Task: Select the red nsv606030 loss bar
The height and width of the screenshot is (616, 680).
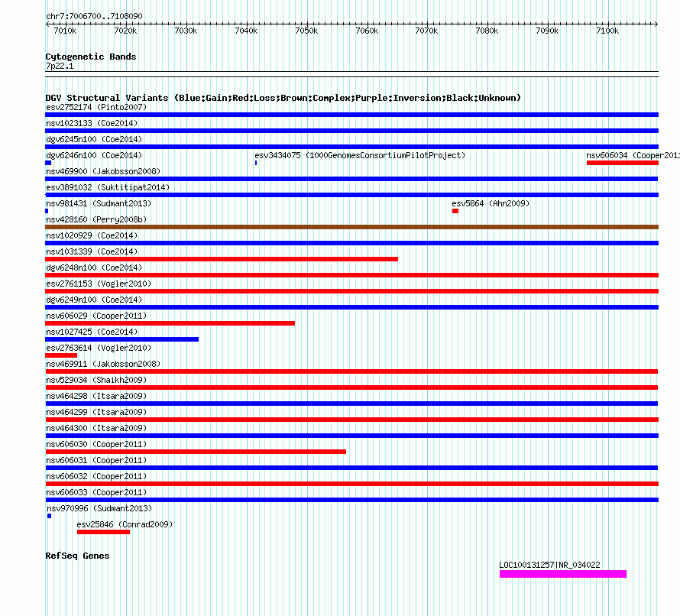Action: pyautogui.click(x=196, y=452)
